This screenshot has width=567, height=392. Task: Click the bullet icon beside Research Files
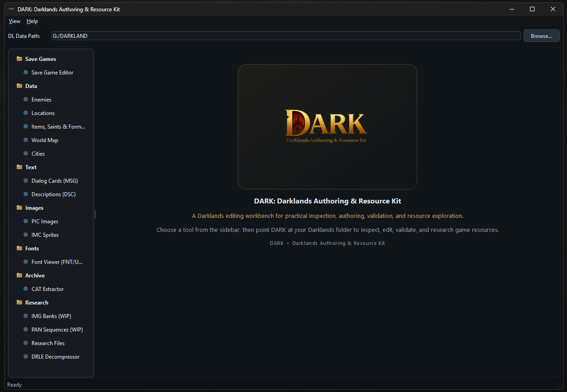coord(26,343)
